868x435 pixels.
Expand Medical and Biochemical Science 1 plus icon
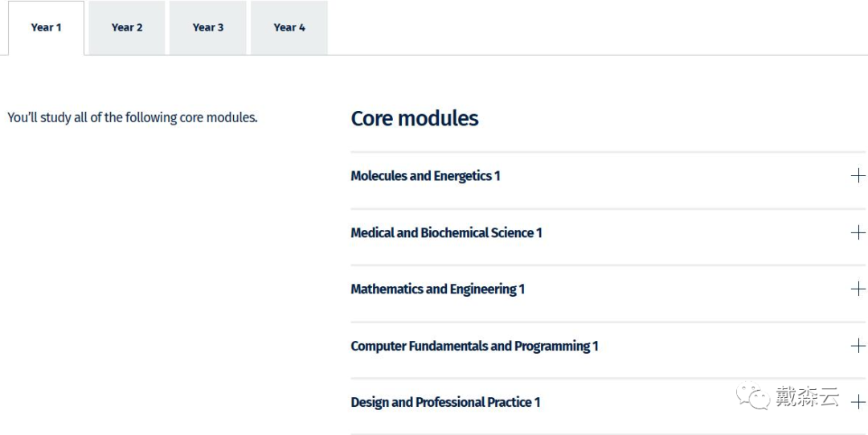858,232
